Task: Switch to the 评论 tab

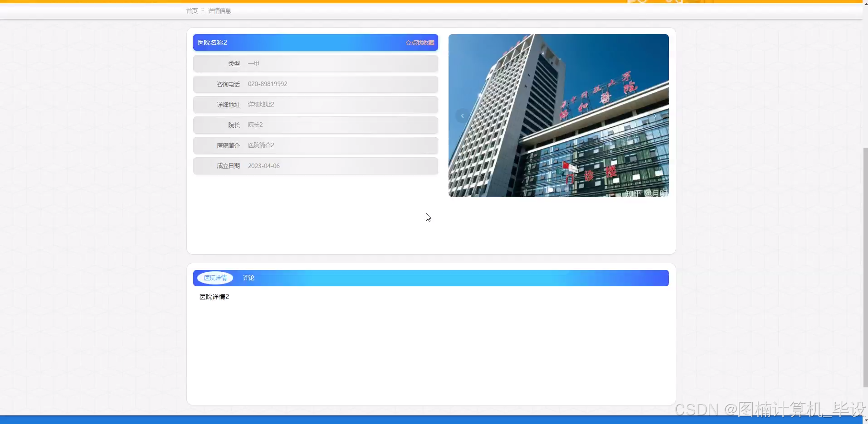Action: point(249,278)
